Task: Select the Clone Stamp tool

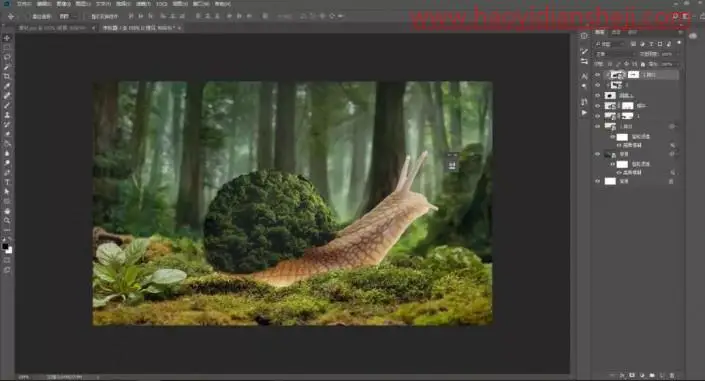Action: coord(7,115)
